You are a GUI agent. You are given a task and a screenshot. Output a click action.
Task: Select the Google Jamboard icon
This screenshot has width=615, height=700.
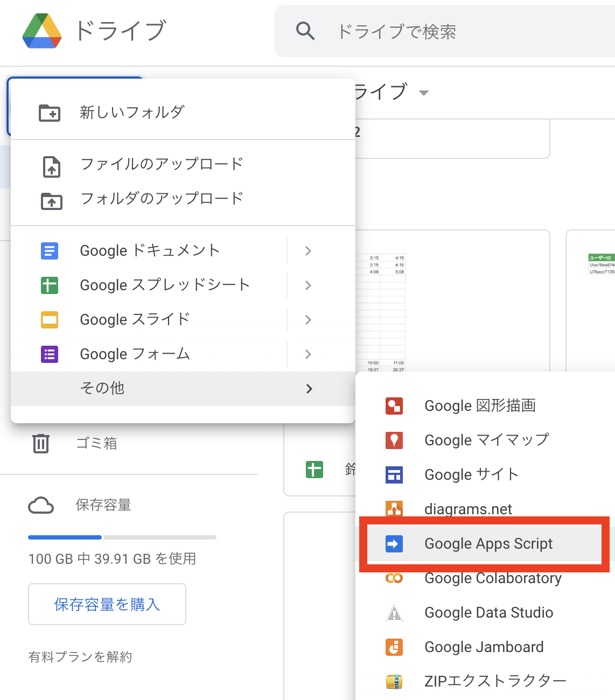click(394, 647)
